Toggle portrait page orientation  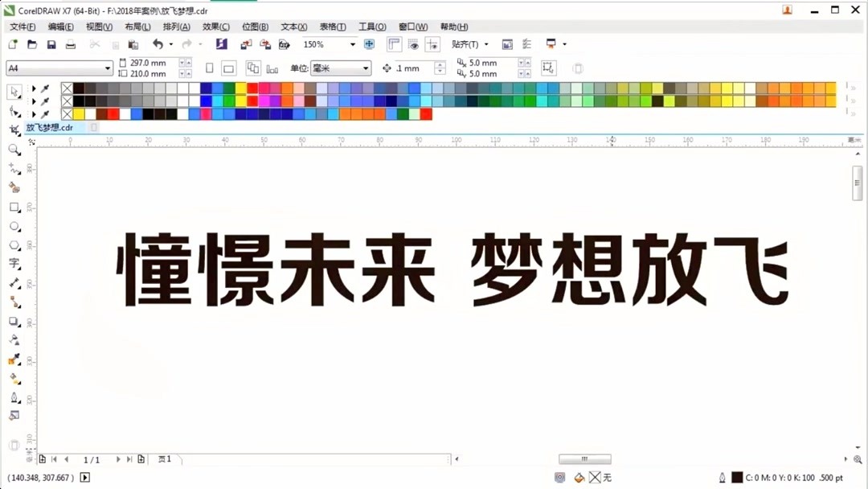pyautogui.click(x=210, y=68)
